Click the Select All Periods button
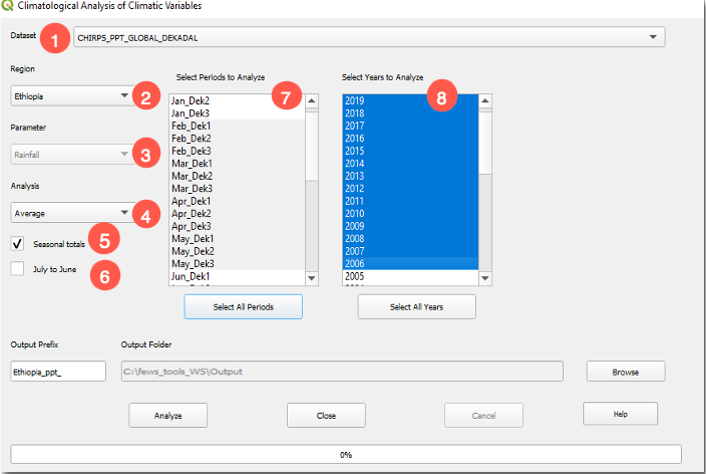Viewport: 706px width, 474px height. tap(243, 307)
